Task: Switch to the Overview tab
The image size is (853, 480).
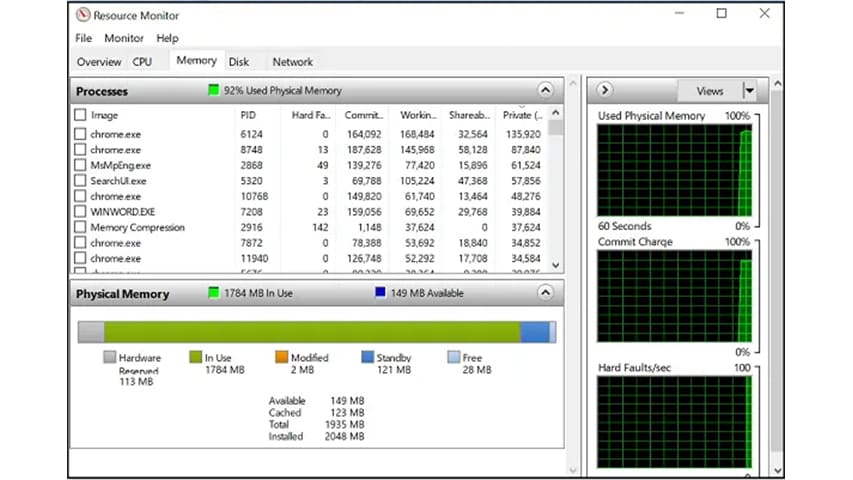Action: point(99,61)
